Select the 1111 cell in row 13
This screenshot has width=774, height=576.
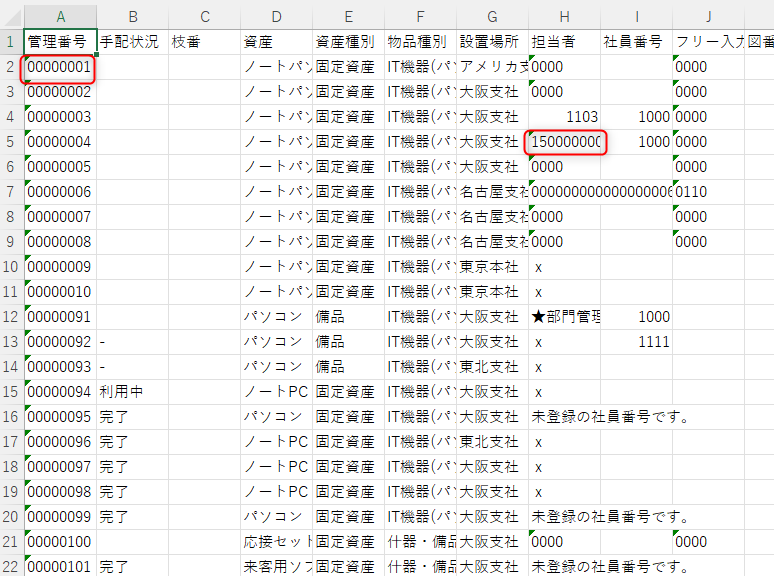[636, 342]
